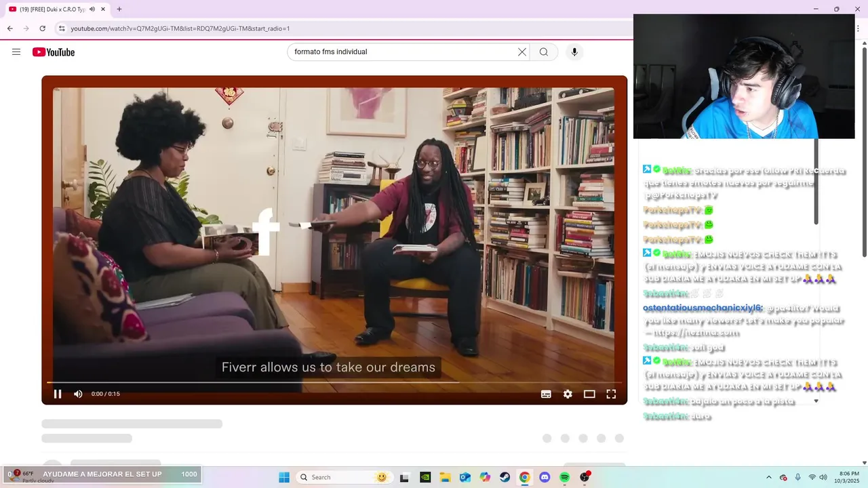Click the video progress bar

(x=334, y=382)
